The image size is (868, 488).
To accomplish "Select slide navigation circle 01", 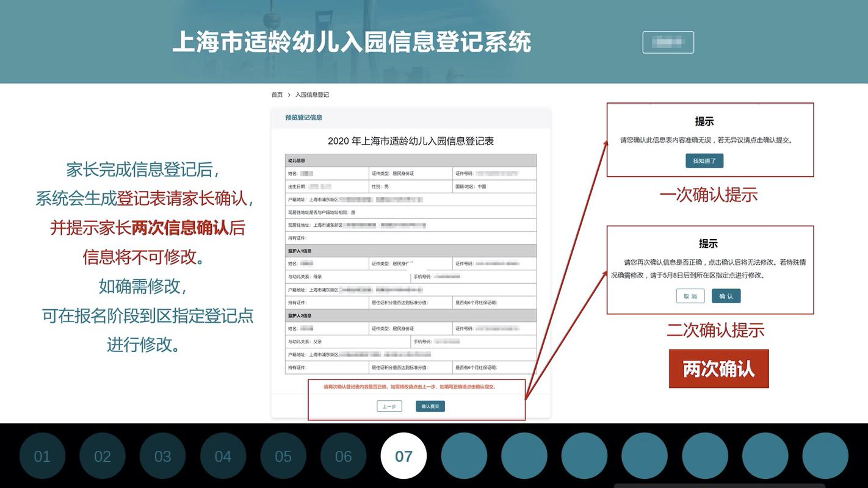I will (x=42, y=456).
